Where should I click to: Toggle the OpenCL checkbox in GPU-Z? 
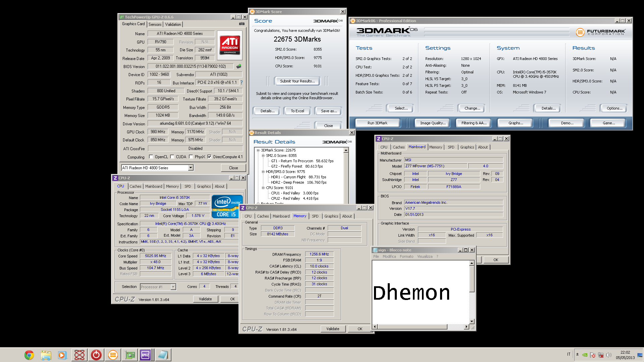pyautogui.click(x=151, y=157)
